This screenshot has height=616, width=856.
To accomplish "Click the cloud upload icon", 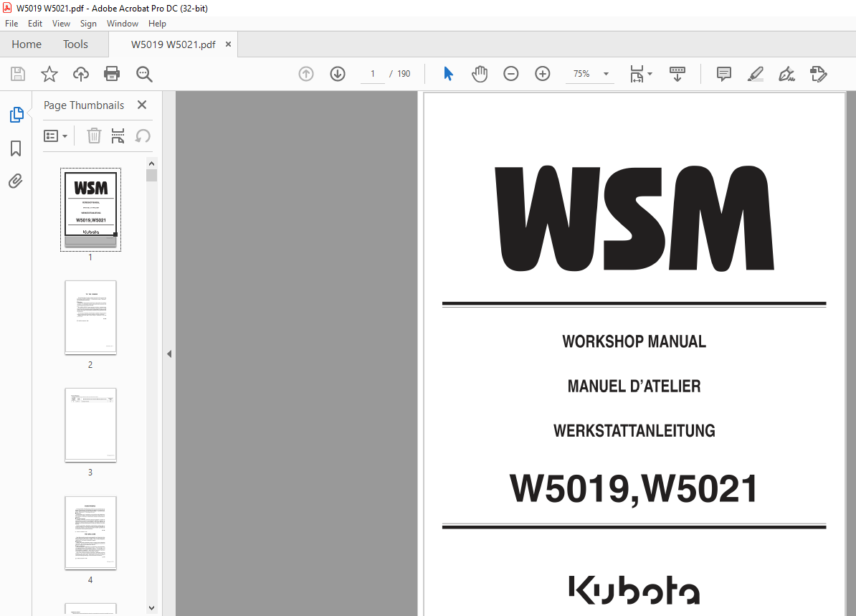I will (x=81, y=74).
